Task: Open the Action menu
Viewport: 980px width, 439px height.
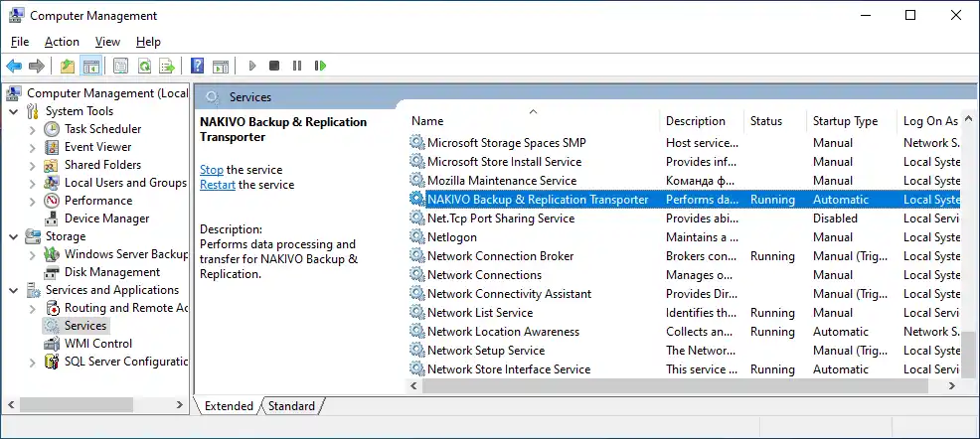Action: [62, 42]
